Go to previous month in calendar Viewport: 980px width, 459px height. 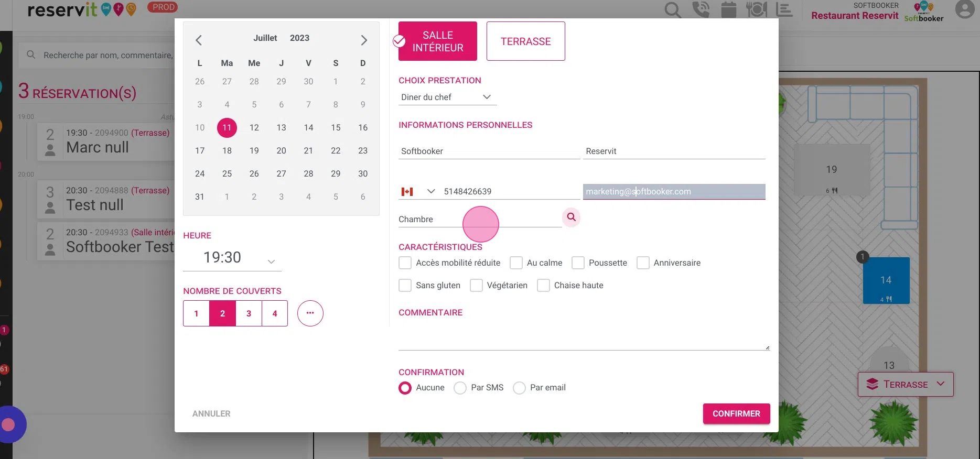(199, 40)
